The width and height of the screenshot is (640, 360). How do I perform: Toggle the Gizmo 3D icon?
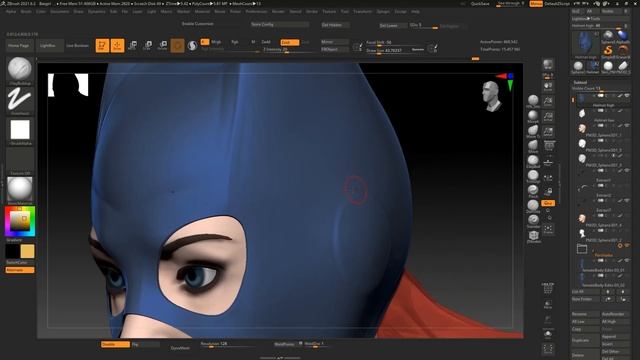pyautogui.click(x=178, y=45)
